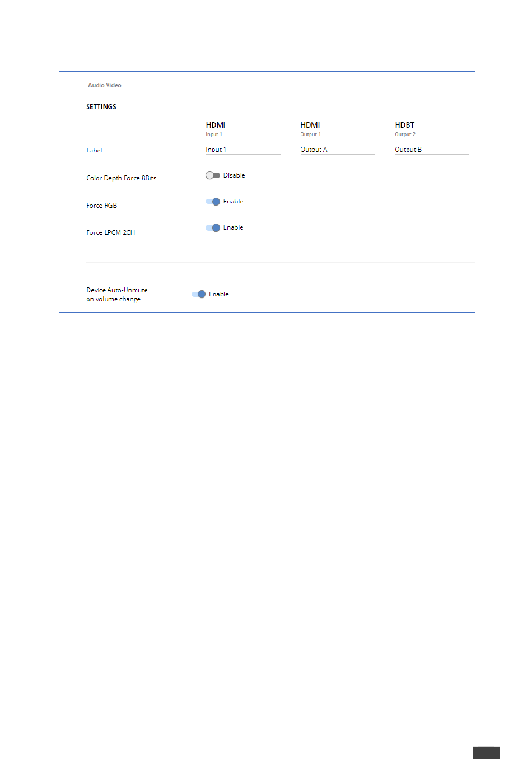Open the Audio Video tab
Image resolution: width=532 pixels, height=772 pixels.
(x=105, y=85)
